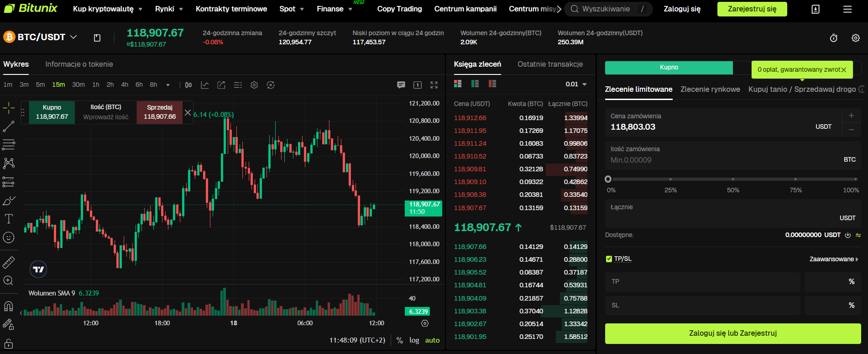The height and width of the screenshot is (354, 868).
Task: Open the hamburger main menu
Action: pos(847,9)
